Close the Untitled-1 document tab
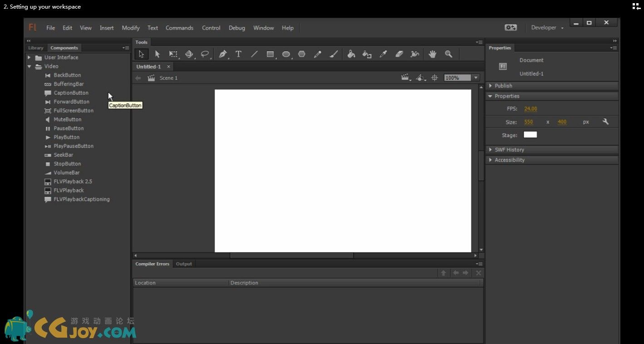 [168, 67]
